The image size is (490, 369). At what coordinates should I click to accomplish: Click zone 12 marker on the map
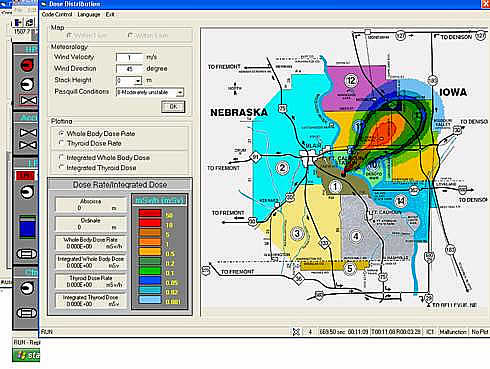(351, 80)
